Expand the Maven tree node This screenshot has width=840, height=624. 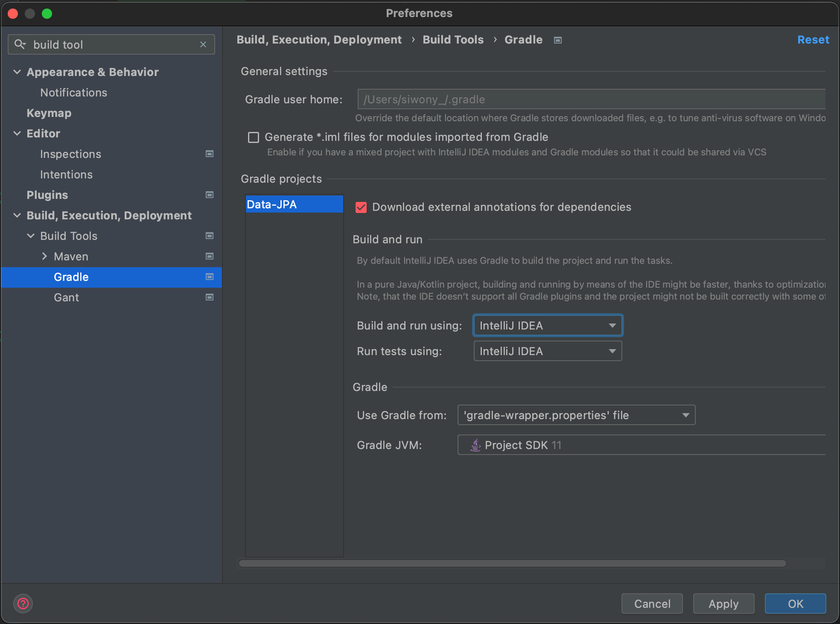coord(44,256)
